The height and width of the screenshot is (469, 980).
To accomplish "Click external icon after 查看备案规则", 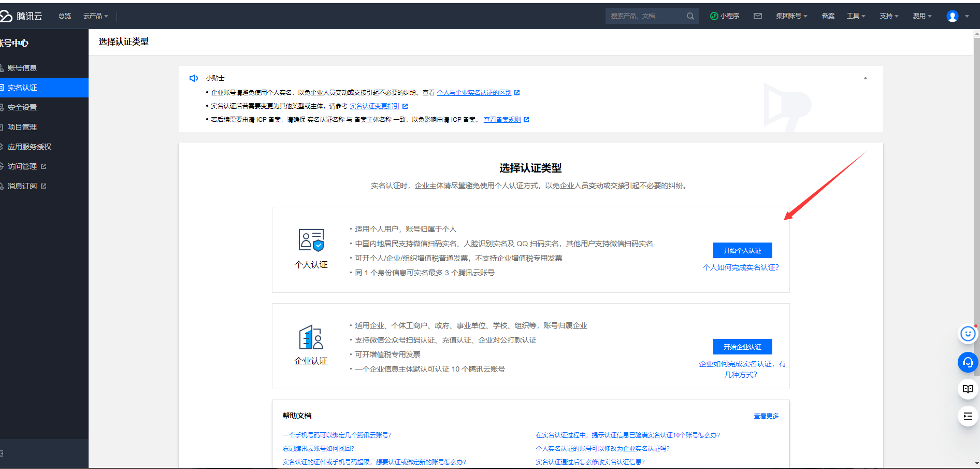I will point(526,120).
